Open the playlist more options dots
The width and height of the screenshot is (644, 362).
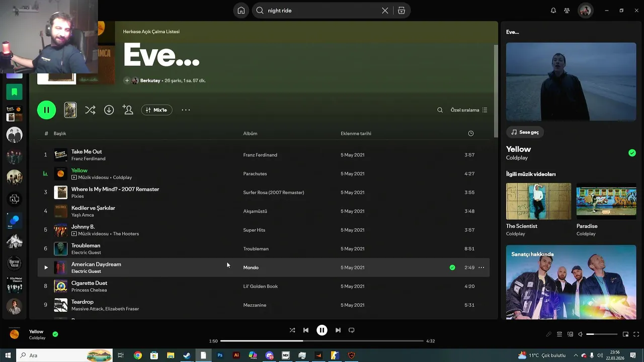(x=186, y=110)
